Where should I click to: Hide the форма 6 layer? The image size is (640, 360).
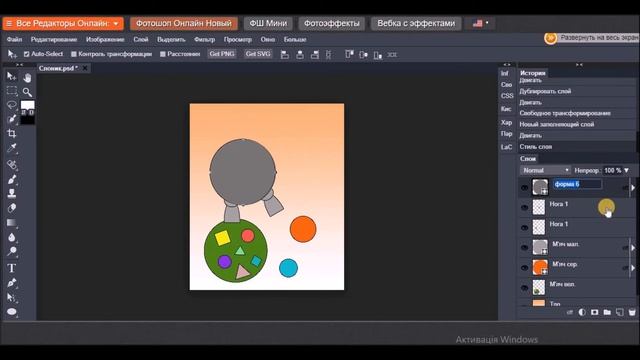(x=524, y=188)
